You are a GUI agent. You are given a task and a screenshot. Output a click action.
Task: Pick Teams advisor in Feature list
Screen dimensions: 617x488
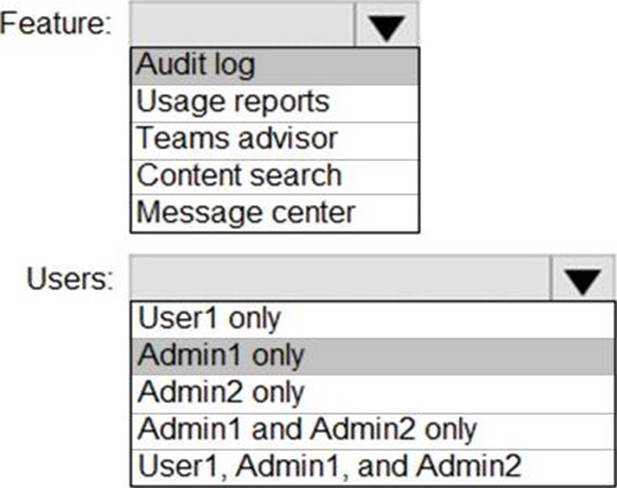coord(274,139)
